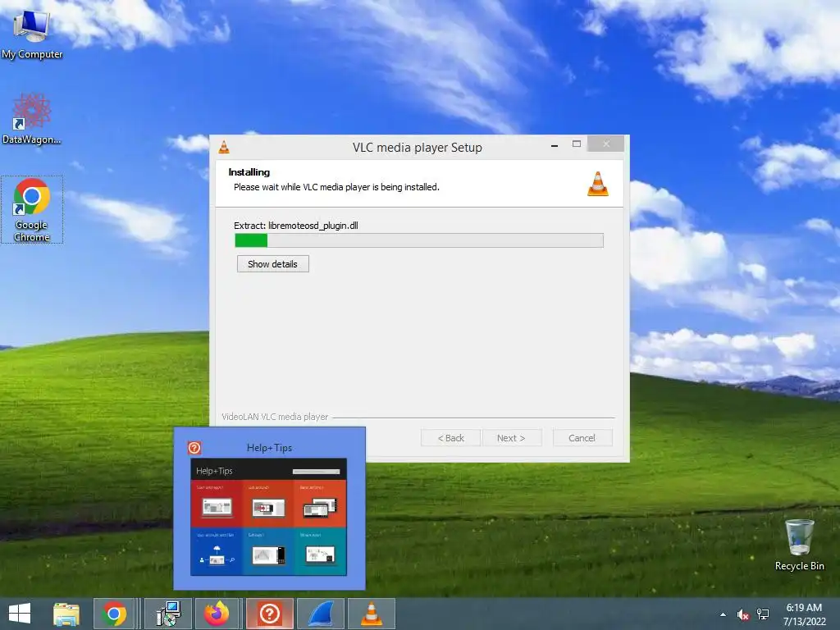The width and height of the screenshot is (840, 630).
Task: Open the blue shark fin taskbar app
Action: 321,614
